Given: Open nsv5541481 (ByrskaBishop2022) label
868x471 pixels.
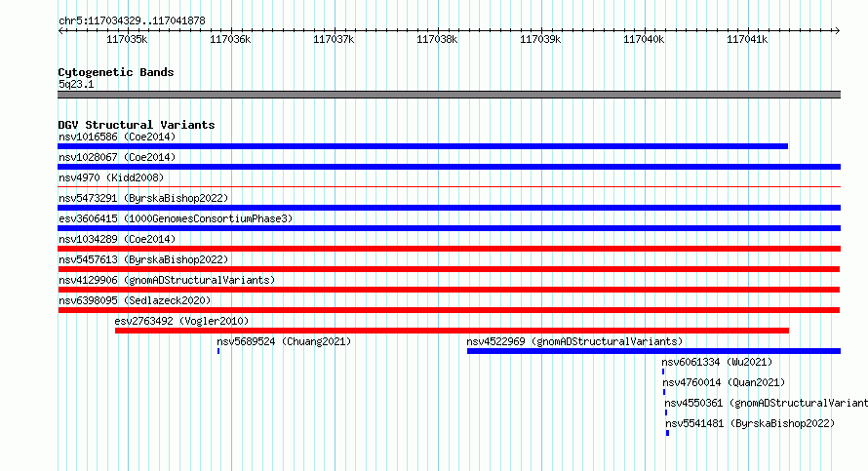Looking at the screenshot, I should pyautogui.click(x=750, y=423).
